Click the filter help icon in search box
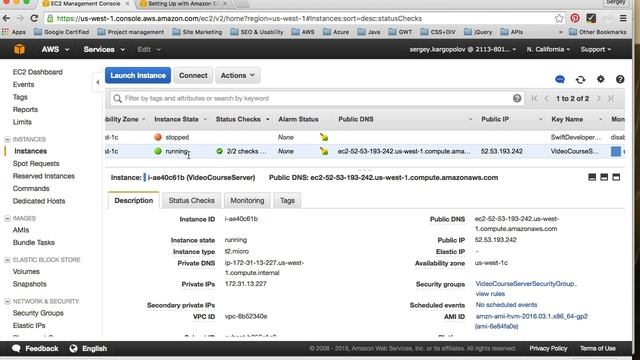The width and height of the screenshot is (640, 360). (517, 98)
